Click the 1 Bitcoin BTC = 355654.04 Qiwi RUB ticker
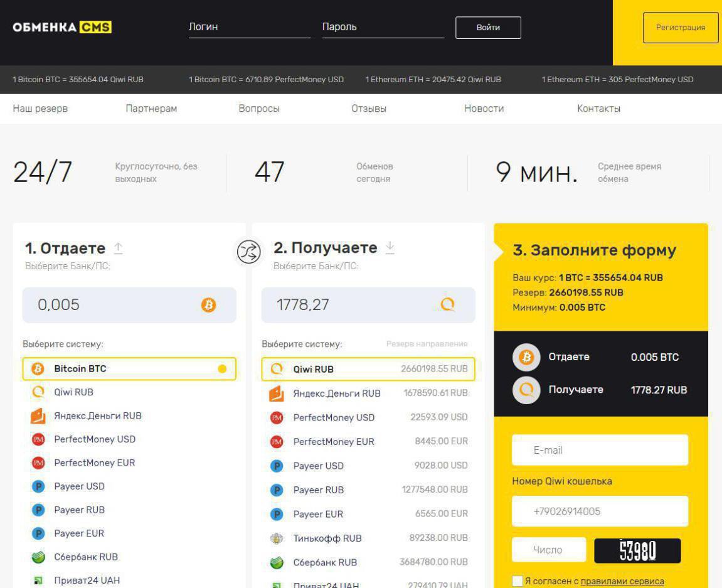 pos(78,80)
